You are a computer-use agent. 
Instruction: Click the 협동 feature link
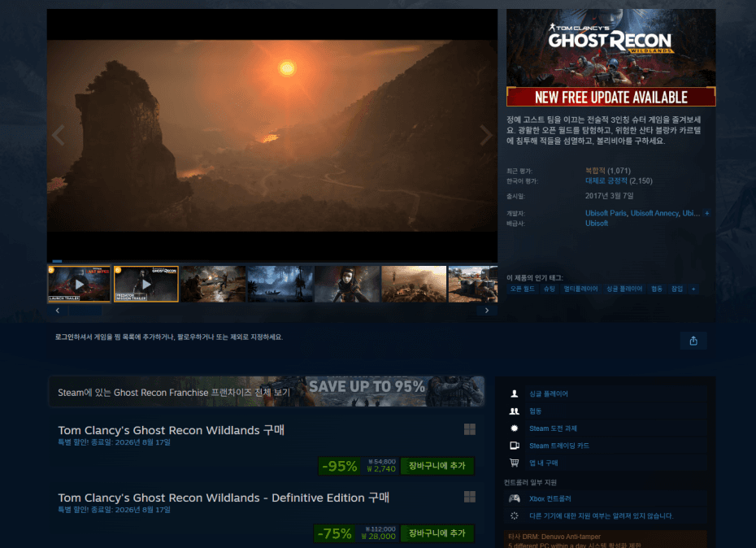click(x=535, y=411)
